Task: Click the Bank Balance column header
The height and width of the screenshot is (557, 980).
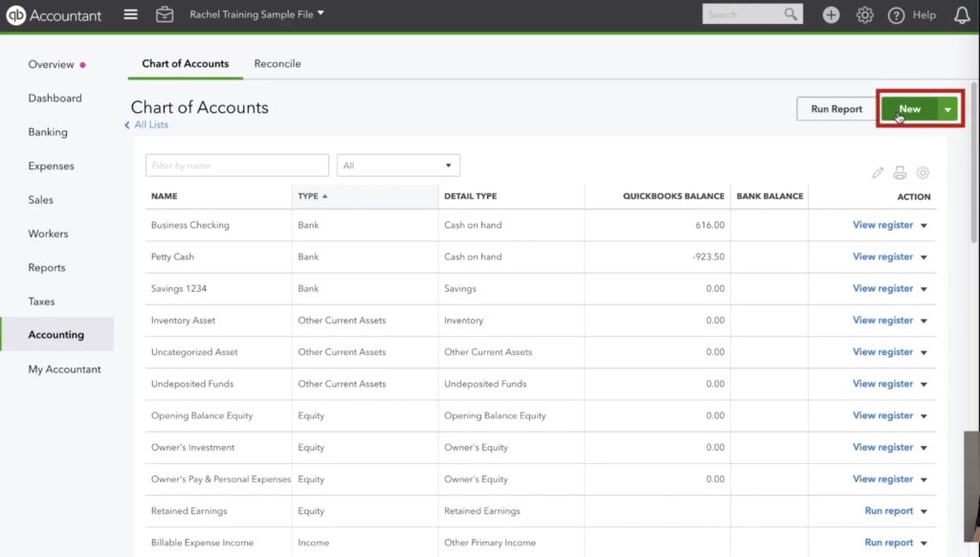Action: click(770, 196)
